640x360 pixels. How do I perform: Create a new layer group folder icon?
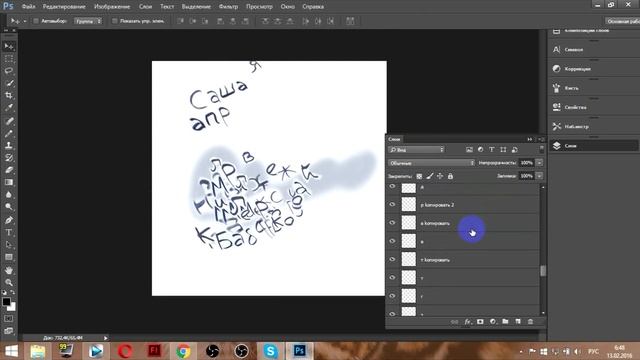[x=505, y=322]
